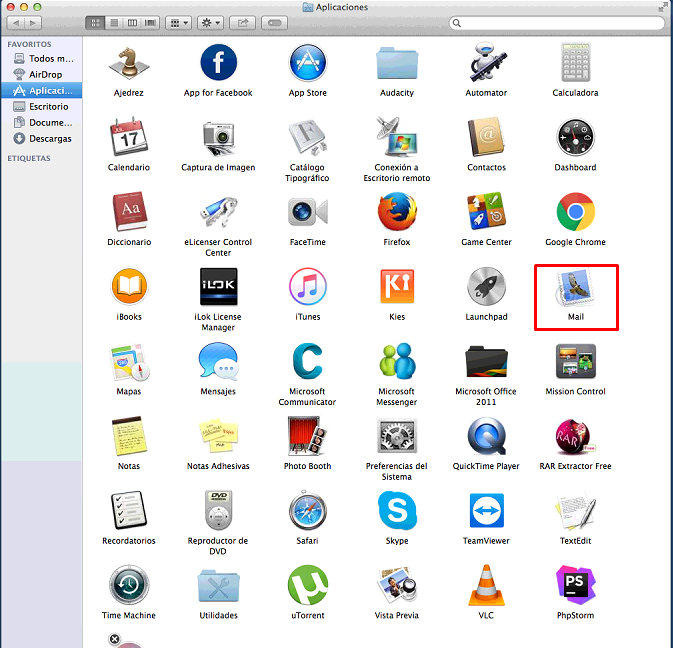Select Todos mis archivos in sidebar
673x648 pixels.
click(x=42, y=58)
